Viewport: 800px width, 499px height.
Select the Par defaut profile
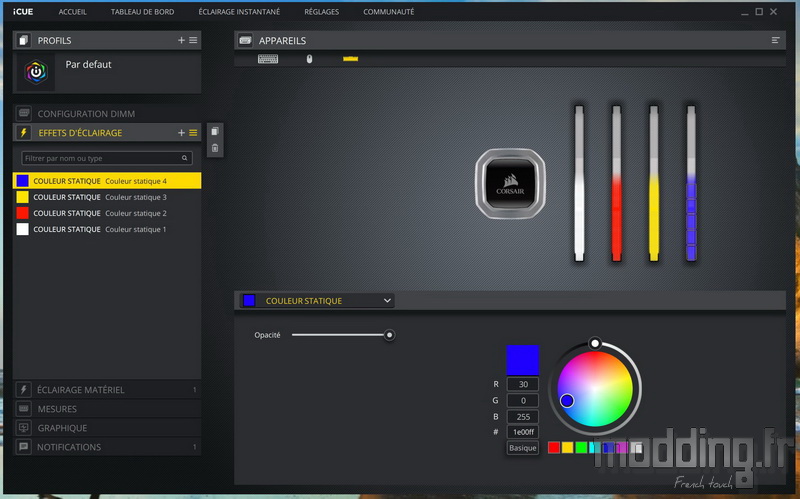(x=107, y=72)
